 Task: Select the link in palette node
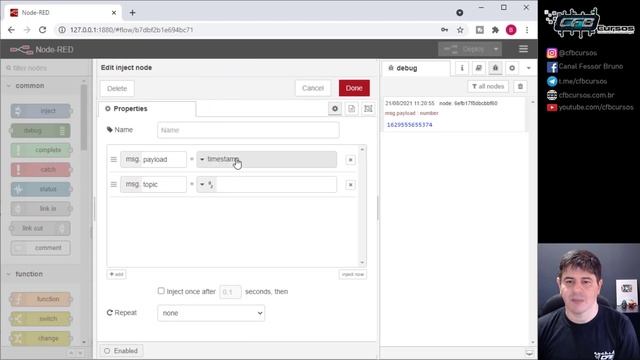tap(41, 209)
